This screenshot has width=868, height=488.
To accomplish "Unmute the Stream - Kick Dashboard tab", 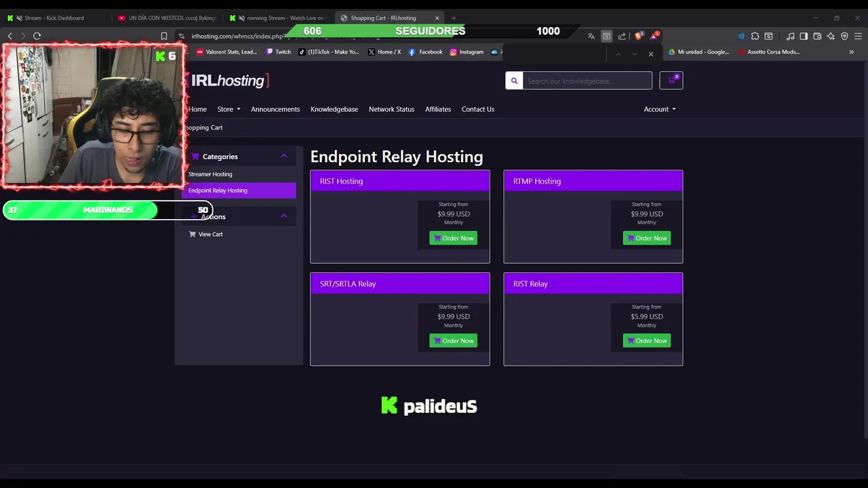I will pos(18,18).
